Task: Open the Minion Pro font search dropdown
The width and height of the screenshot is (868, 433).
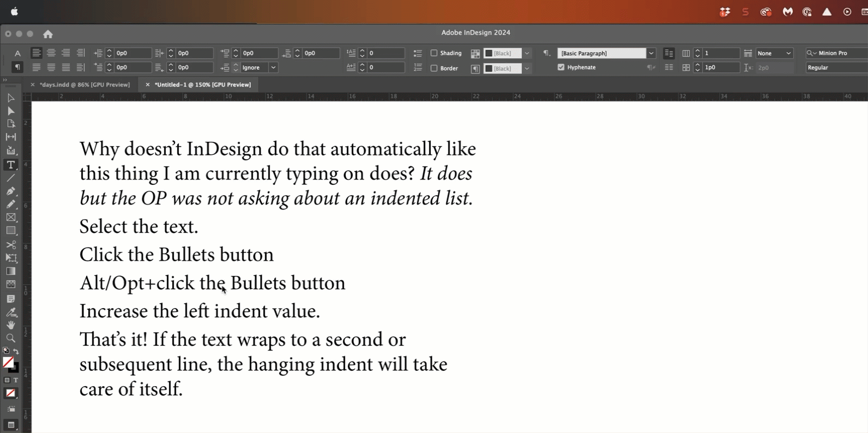Action: 811,53
